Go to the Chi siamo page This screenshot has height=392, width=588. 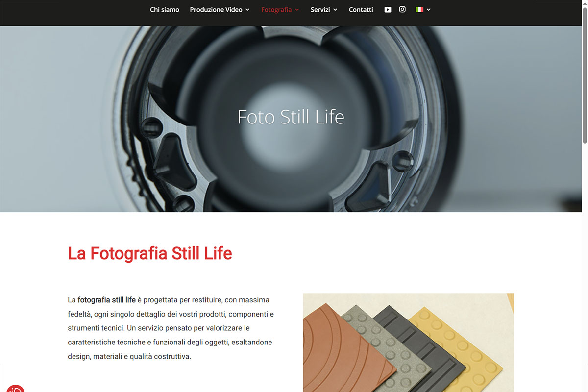pyautogui.click(x=165, y=9)
